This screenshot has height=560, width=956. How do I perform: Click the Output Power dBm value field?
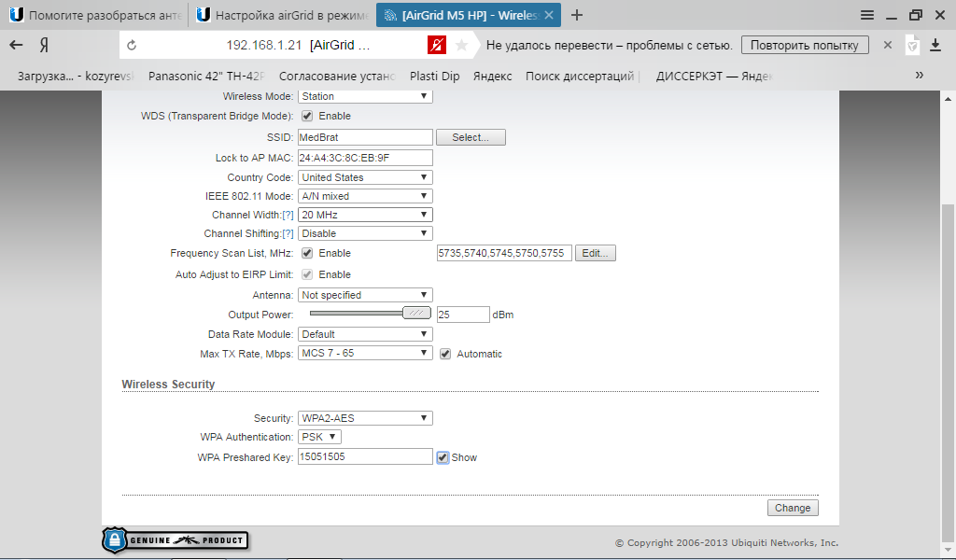click(x=463, y=315)
